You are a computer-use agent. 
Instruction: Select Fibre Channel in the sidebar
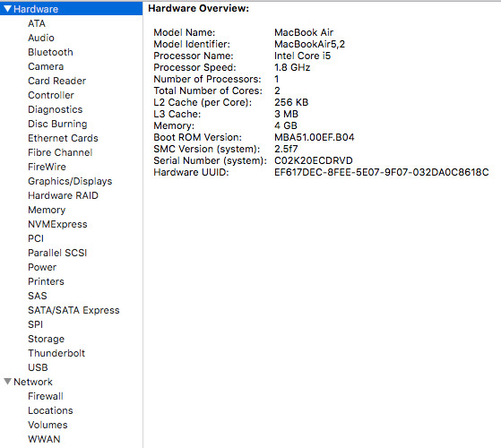tap(60, 152)
